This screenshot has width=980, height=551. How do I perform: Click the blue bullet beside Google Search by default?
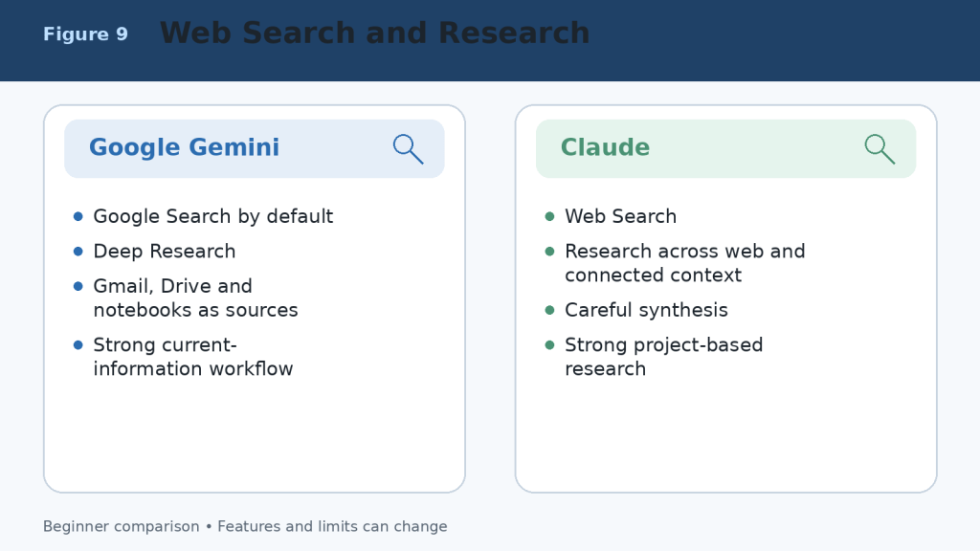coord(78,216)
